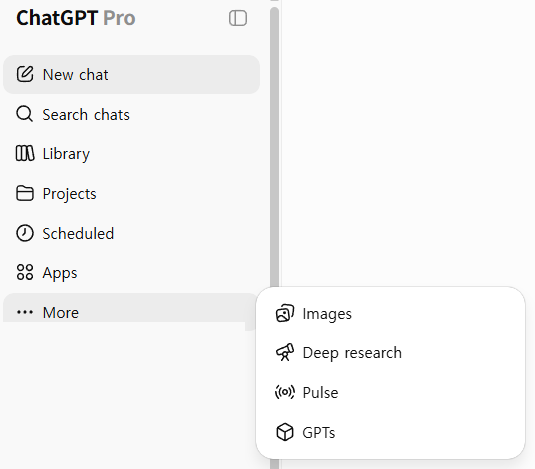Open GPTs from the flyout menu
The height and width of the screenshot is (469, 535).
tap(390, 432)
